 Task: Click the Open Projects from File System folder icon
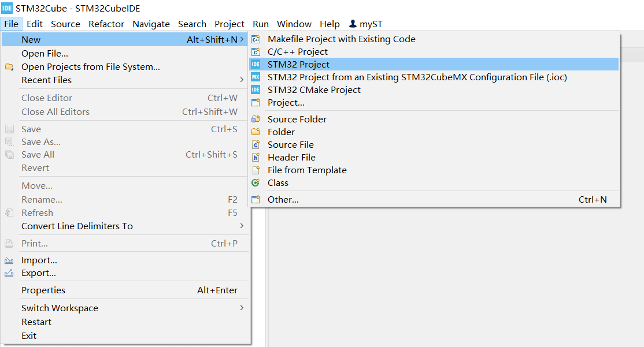[9, 66]
